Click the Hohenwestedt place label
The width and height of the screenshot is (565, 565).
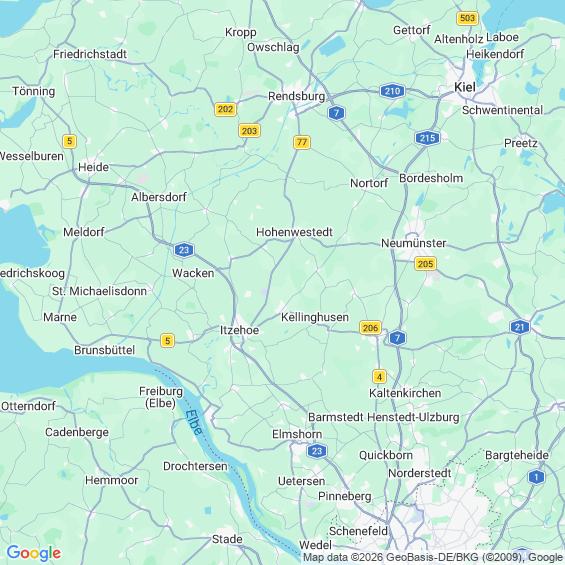tap(294, 232)
